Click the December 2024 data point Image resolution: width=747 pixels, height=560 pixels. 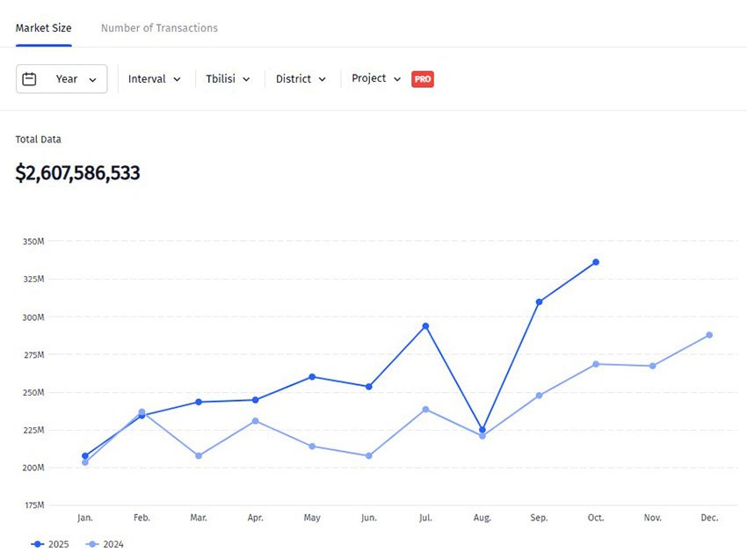[709, 335]
